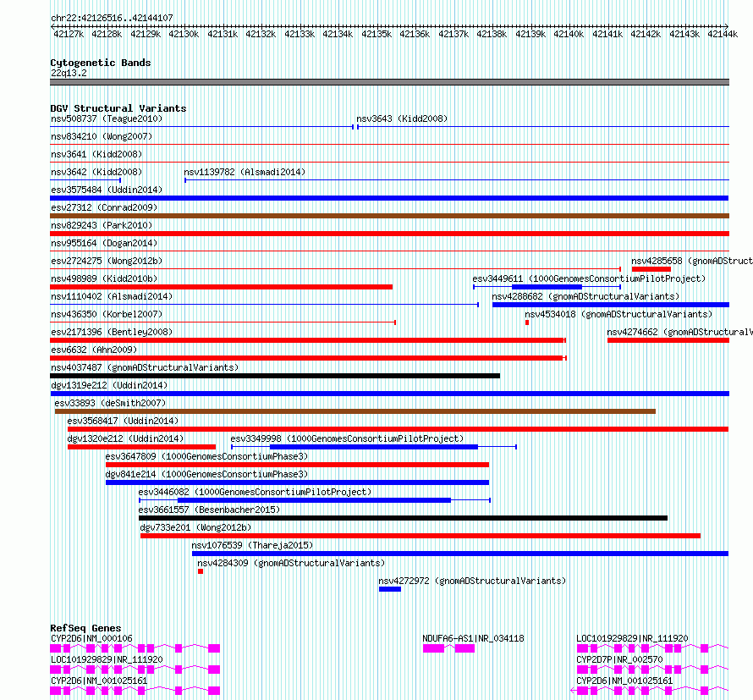Click the blue nsv1076539 (Thareja2015) bar
The width and height of the screenshot is (753, 700).
460,554
